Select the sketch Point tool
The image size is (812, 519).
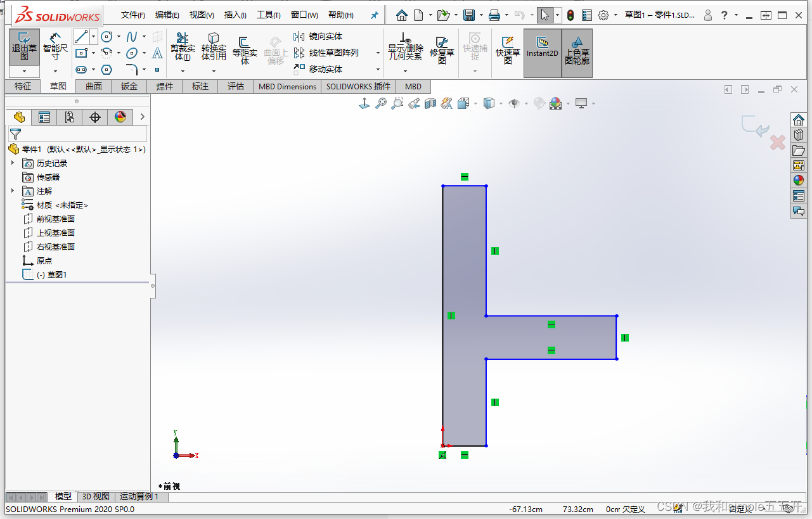157,70
